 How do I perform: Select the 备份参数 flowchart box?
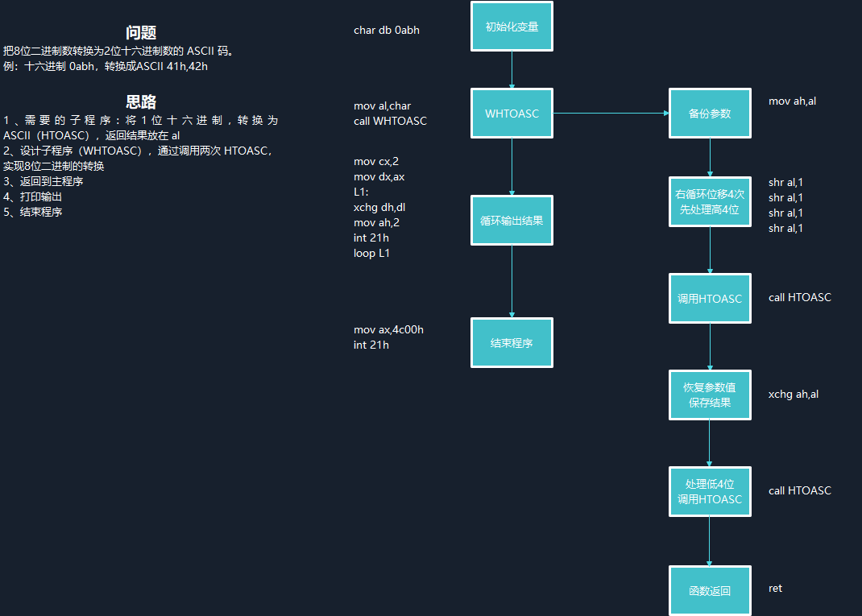coord(710,114)
